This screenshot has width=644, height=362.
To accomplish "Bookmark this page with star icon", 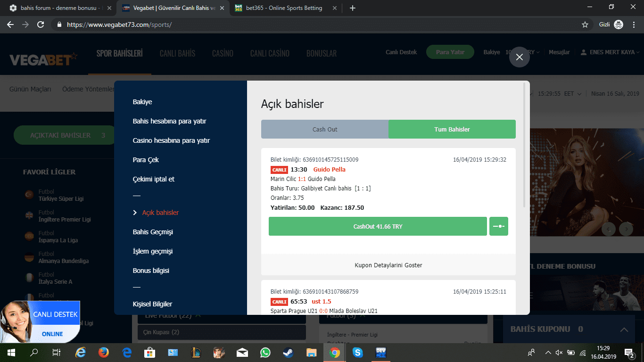I will click(585, 25).
